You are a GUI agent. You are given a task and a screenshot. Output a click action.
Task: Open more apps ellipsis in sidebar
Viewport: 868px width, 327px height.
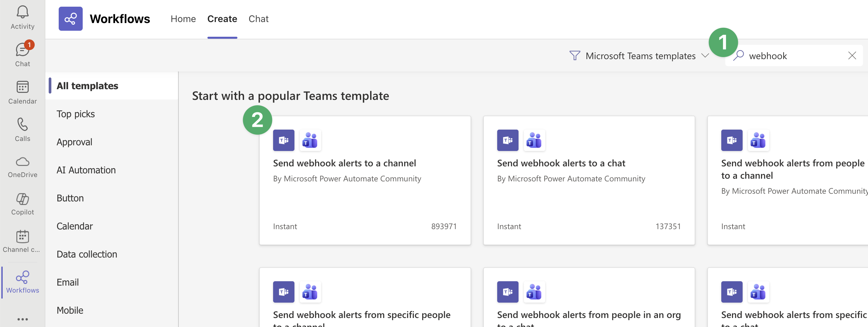[x=22, y=319]
